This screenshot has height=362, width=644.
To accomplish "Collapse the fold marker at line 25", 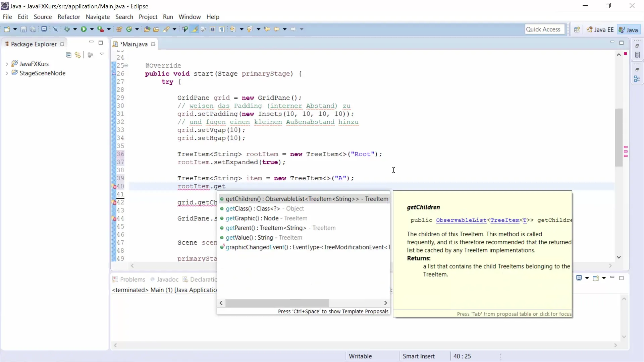I will click(x=126, y=66).
